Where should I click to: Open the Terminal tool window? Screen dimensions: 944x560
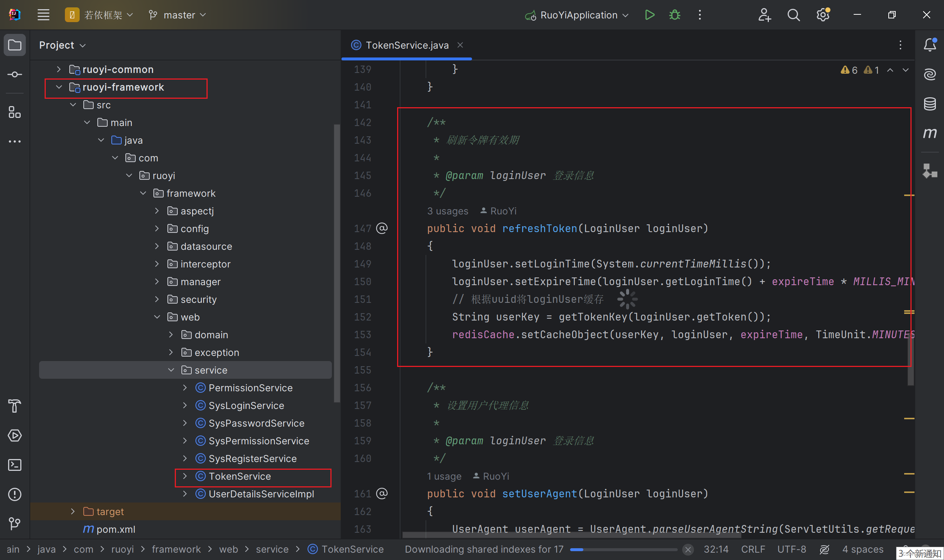click(15, 465)
